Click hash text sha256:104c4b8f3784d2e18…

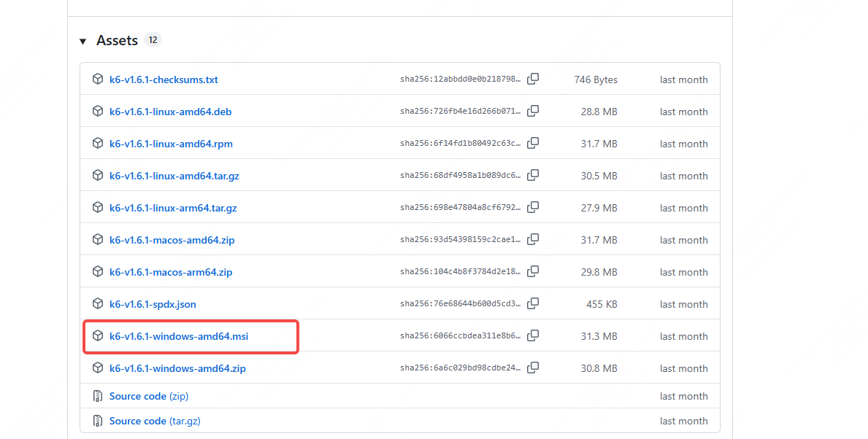point(461,271)
